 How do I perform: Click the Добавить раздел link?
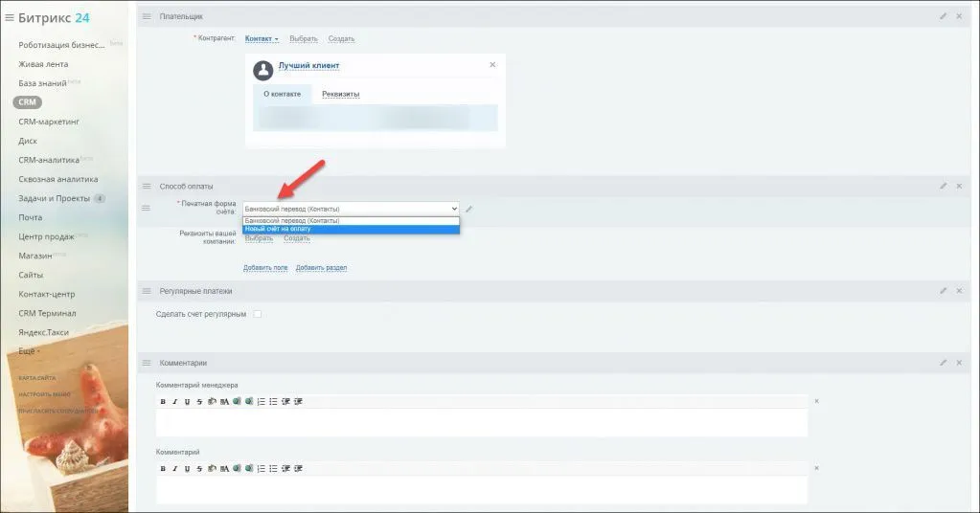click(321, 268)
